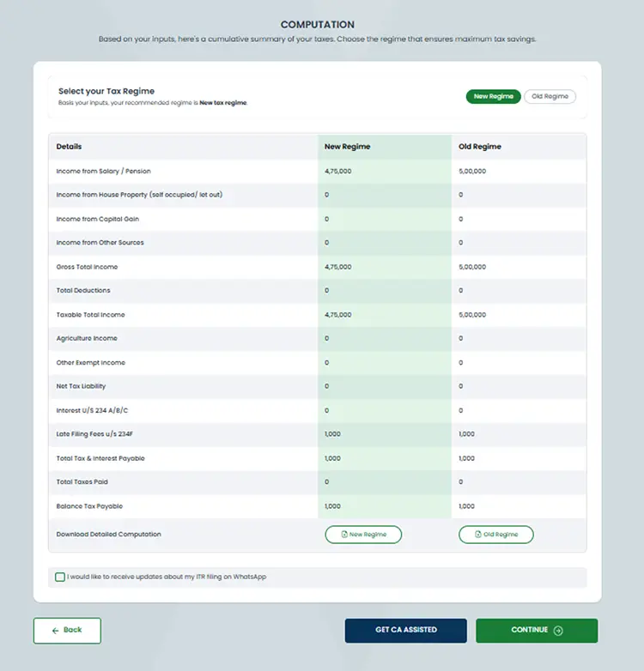Go back using the Back button
This screenshot has height=671, width=644.
click(x=67, y=631)
